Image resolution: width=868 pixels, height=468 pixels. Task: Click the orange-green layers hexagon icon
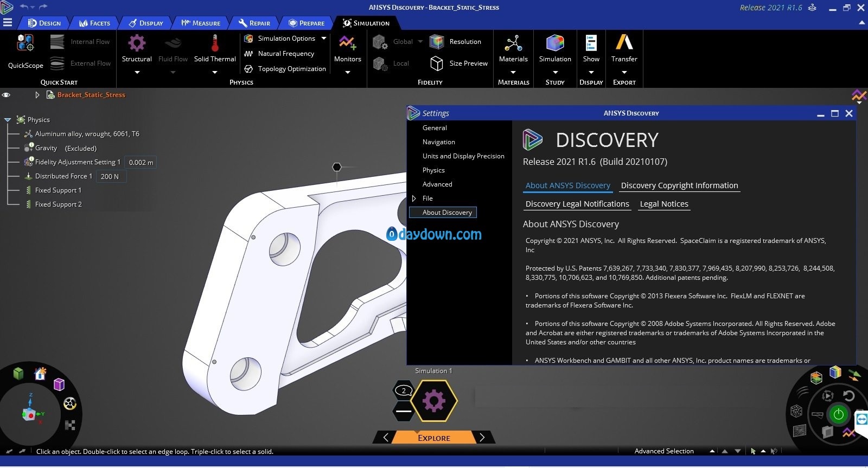point(816,377)
